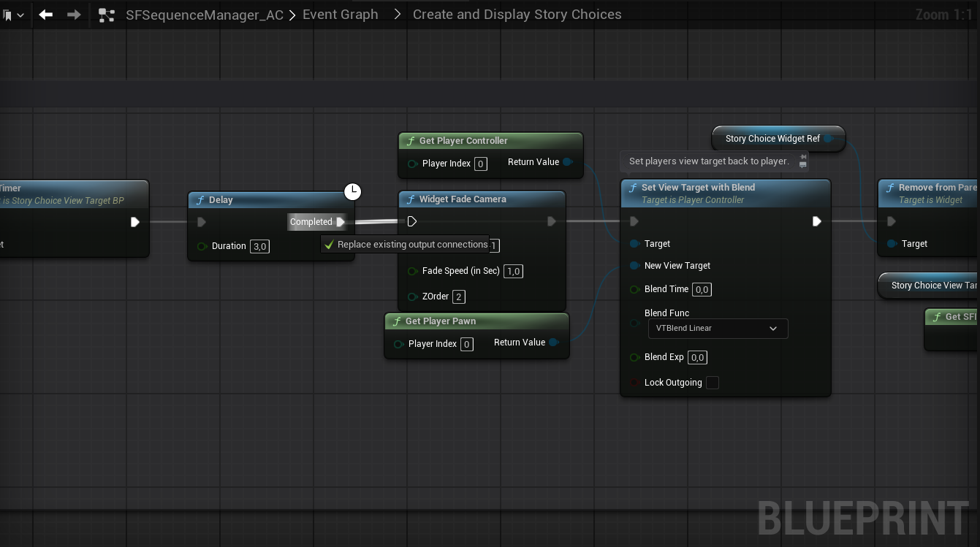This screenshot has width=980, height=547.
Task: Click Remove from Parent input execution pin
Action: pyautogui.click(x=891, y=221)
